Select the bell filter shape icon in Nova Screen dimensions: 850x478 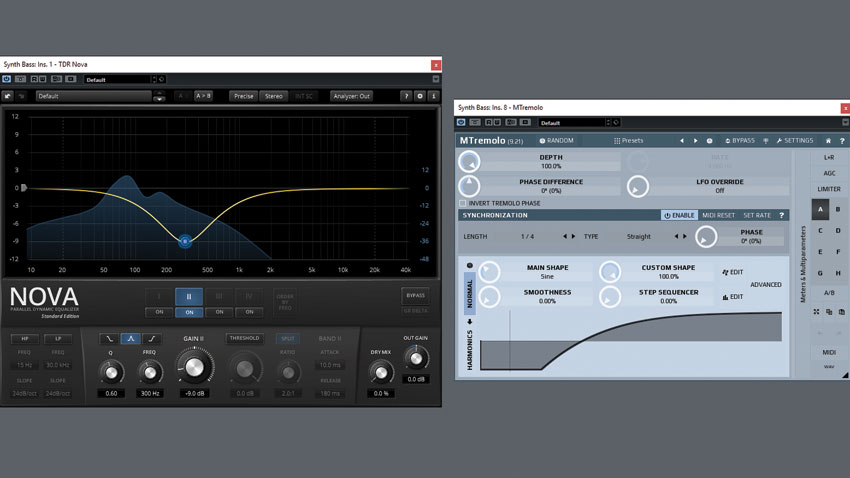pyautogui.click(x=131, y=339)
